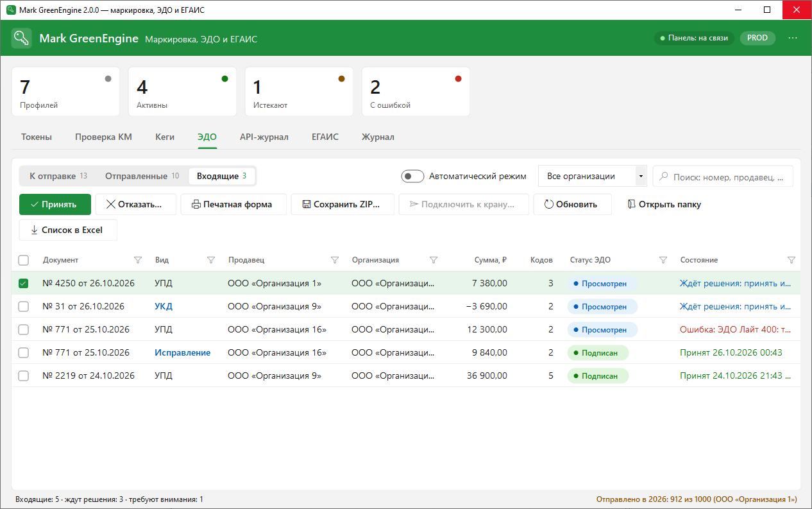The image size is (812, 509).
Task: Click Список в Excel export button
Action: [x=68, y=230]
